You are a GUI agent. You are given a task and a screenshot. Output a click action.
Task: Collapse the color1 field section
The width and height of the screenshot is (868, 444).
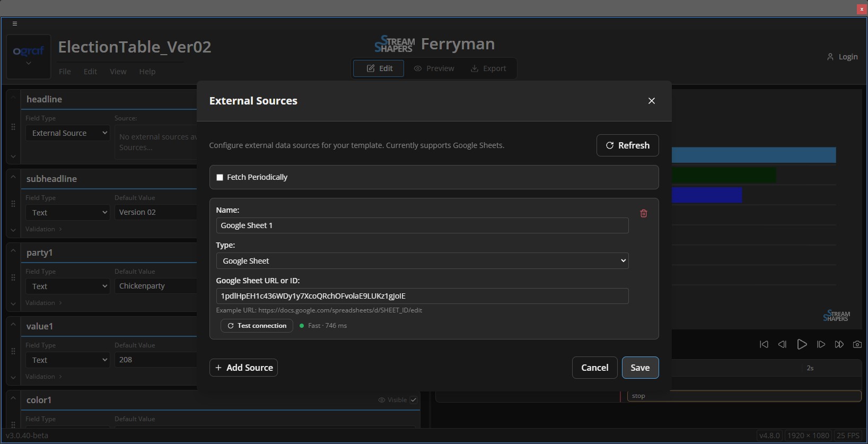click(x=13, y=398)
